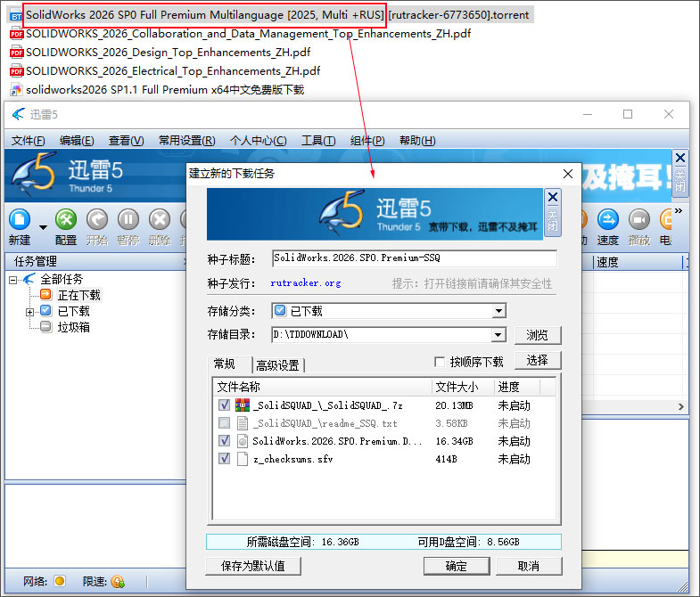The height and width of the screenshot is (597, 700).
Task: Click the 播放 (Play) toolbar icon
Action: pos(639,219)
